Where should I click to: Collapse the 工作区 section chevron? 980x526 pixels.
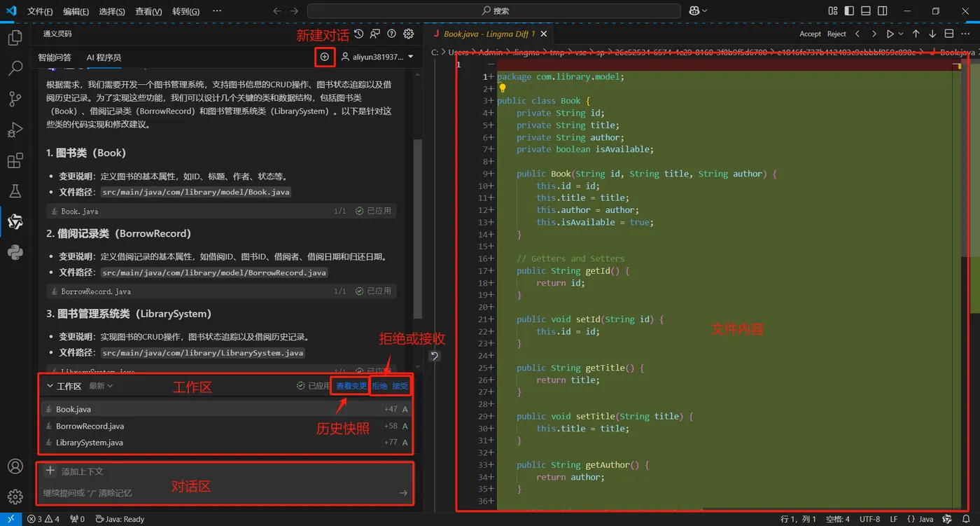pyautogui.click(x=50, y=386)
